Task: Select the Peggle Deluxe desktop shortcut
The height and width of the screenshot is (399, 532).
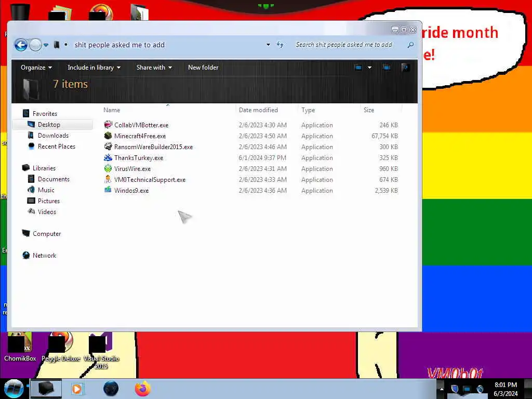Action: click(x=61, y=347)
